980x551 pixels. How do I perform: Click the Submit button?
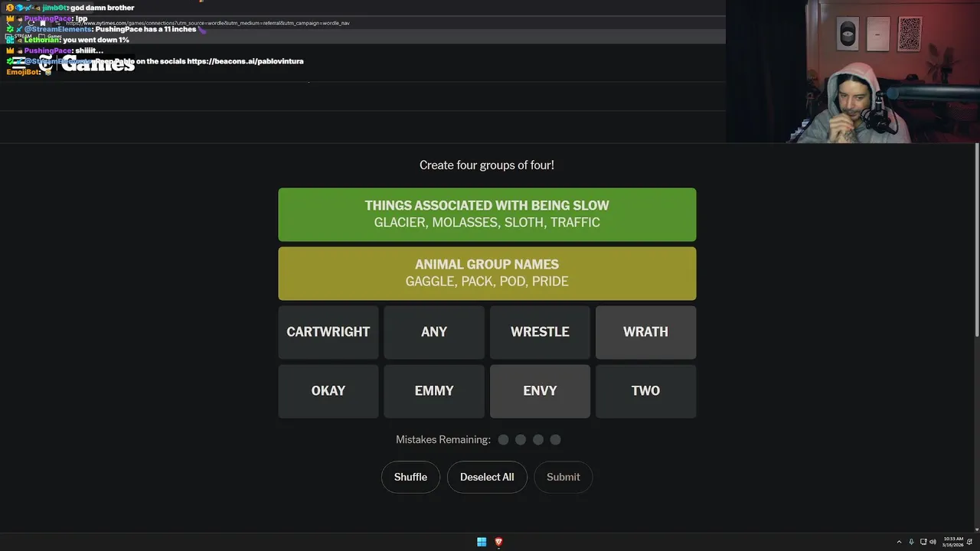[563, 477]
